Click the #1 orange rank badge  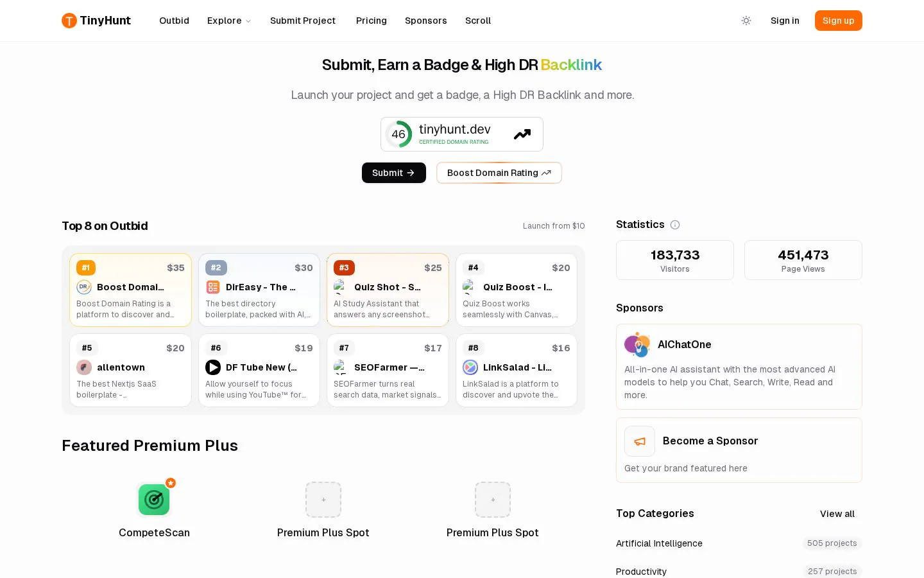tap(86, 268)
